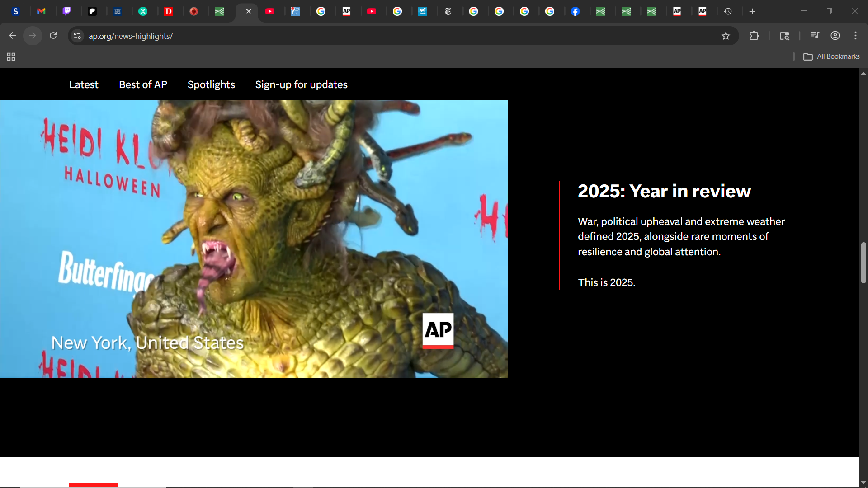Open a new browser tab

tap(752, 11)
